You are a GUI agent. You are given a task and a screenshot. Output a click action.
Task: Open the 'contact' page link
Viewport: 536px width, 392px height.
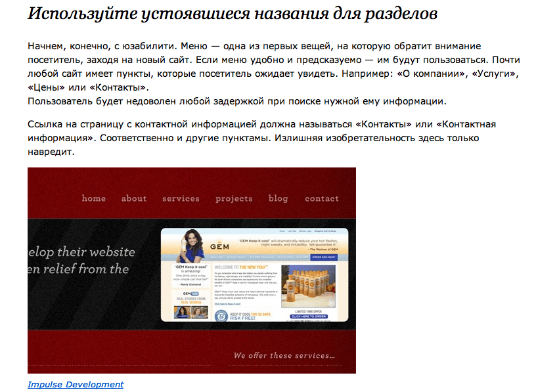tap(321, 198)
